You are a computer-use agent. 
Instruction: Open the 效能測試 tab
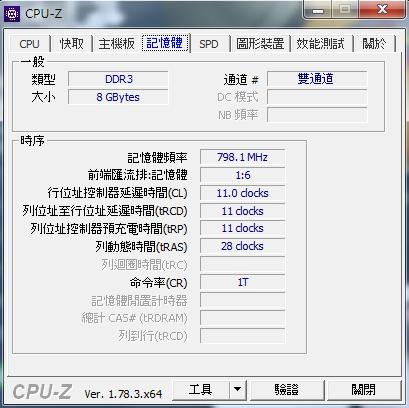(321, 44)
